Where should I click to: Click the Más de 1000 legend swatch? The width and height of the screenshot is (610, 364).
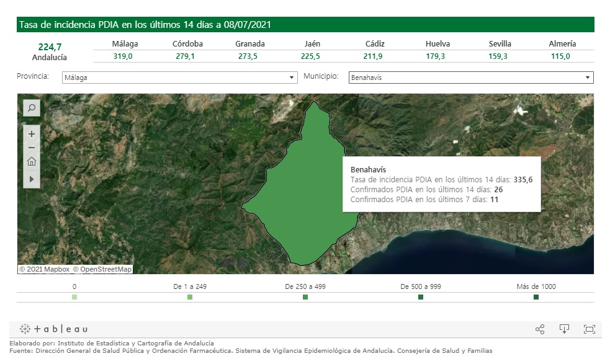coord(536,297)
